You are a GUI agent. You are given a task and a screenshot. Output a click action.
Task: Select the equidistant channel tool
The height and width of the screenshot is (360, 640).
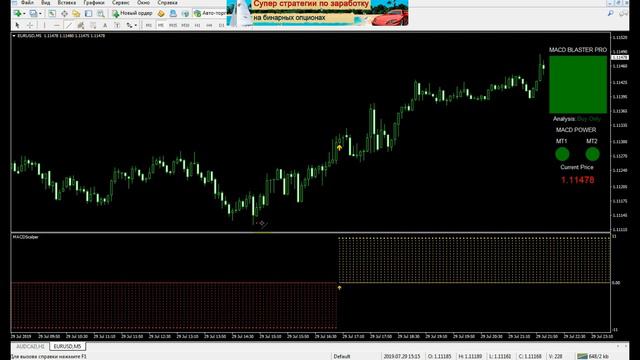(x=81, y=25)
